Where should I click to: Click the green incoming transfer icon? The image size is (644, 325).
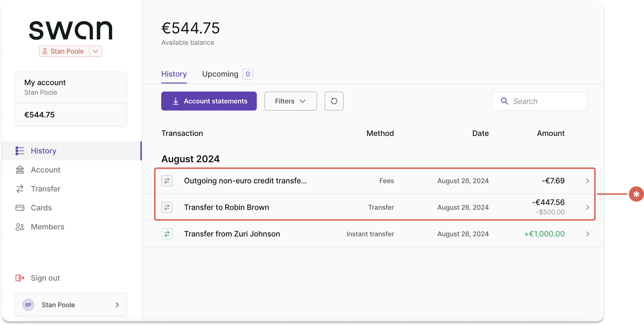167,234
